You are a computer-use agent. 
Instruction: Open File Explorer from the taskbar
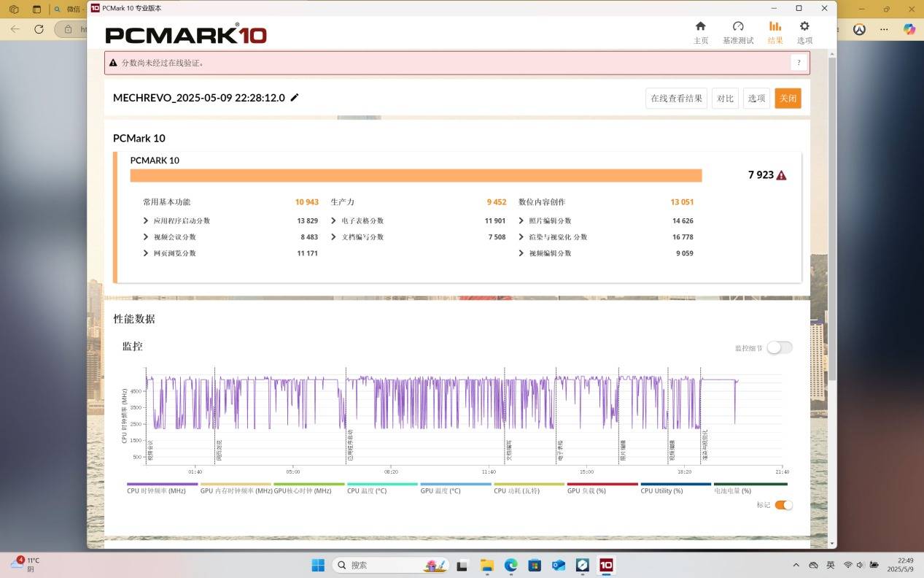[x=486, y=565]
